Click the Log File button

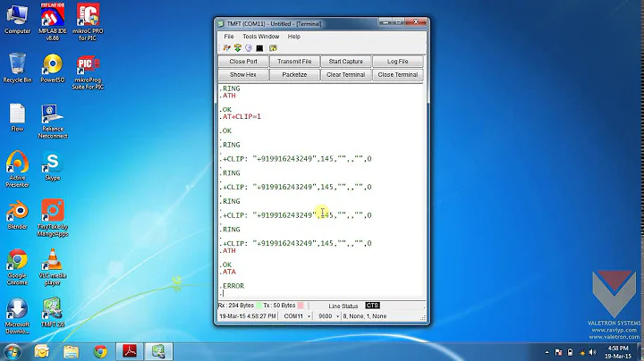coord(397,61)
